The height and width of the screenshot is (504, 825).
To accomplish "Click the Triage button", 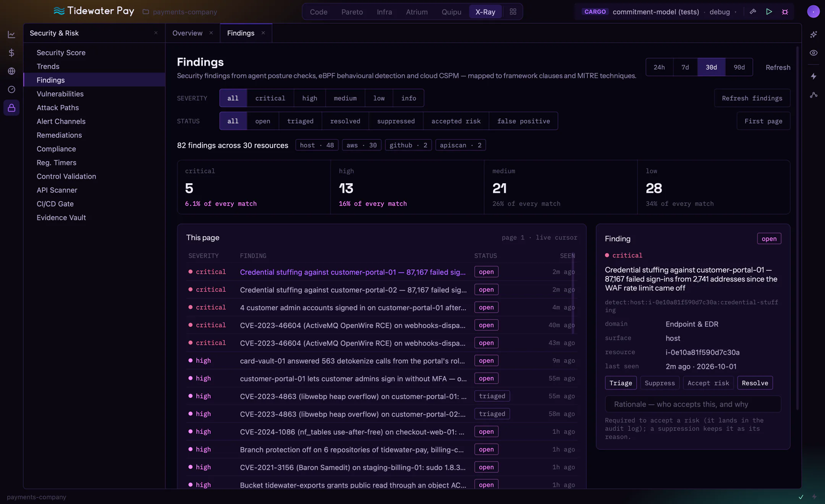I will tap(621, 383).
